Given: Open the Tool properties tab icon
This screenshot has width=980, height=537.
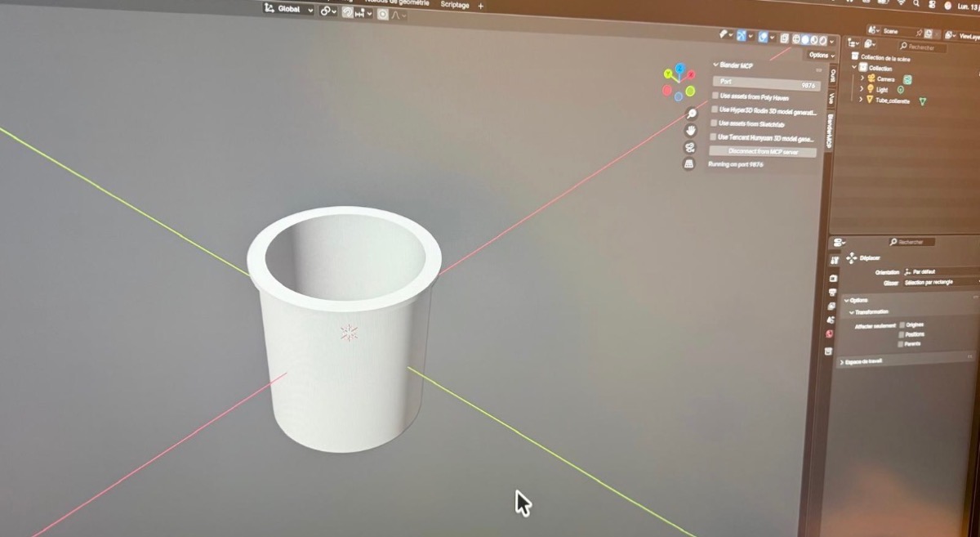Looking at the screenshot, I should pos(834,260).
